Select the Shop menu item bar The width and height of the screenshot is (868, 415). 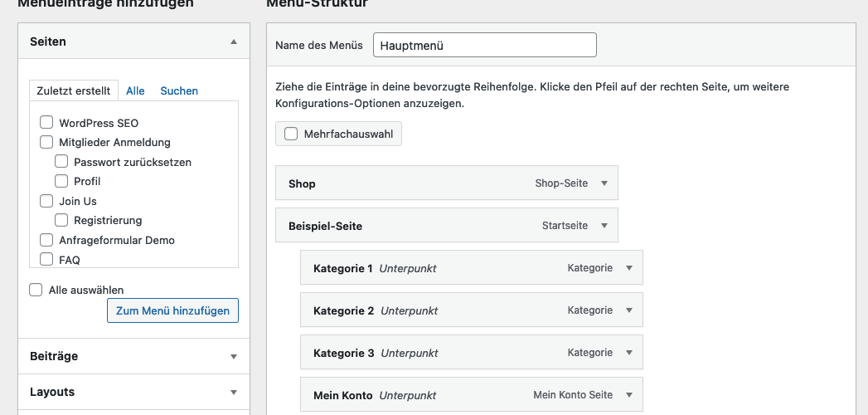(447, 183)
